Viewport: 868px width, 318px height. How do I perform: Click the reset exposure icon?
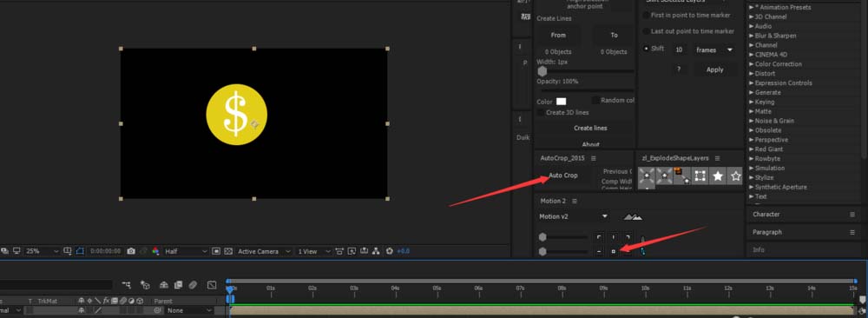click(389, 251)
